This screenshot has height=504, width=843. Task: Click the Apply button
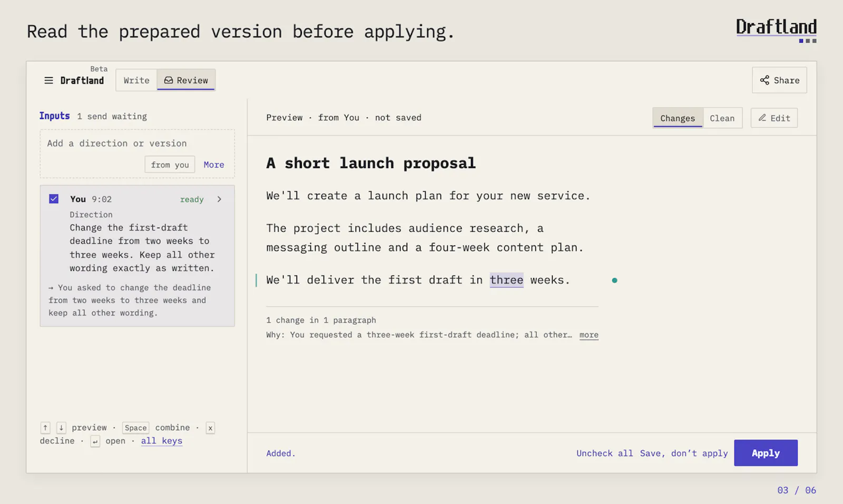coord(766,453)
